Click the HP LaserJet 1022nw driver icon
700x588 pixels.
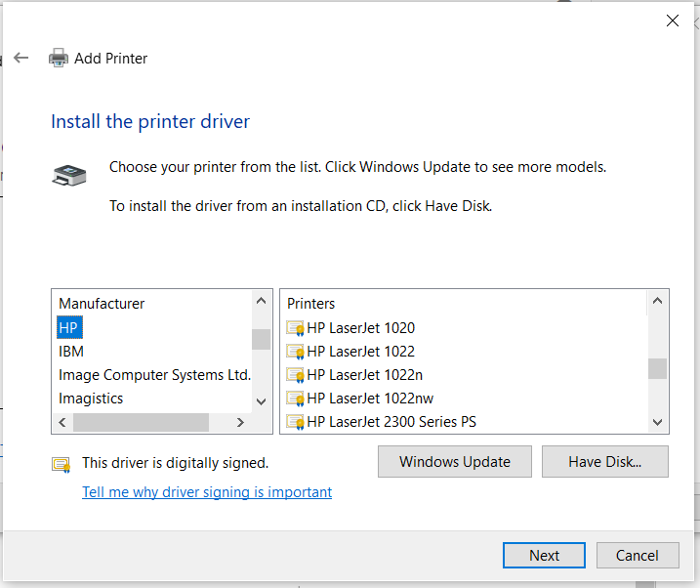pyautogui.click(x=295, y=399)
